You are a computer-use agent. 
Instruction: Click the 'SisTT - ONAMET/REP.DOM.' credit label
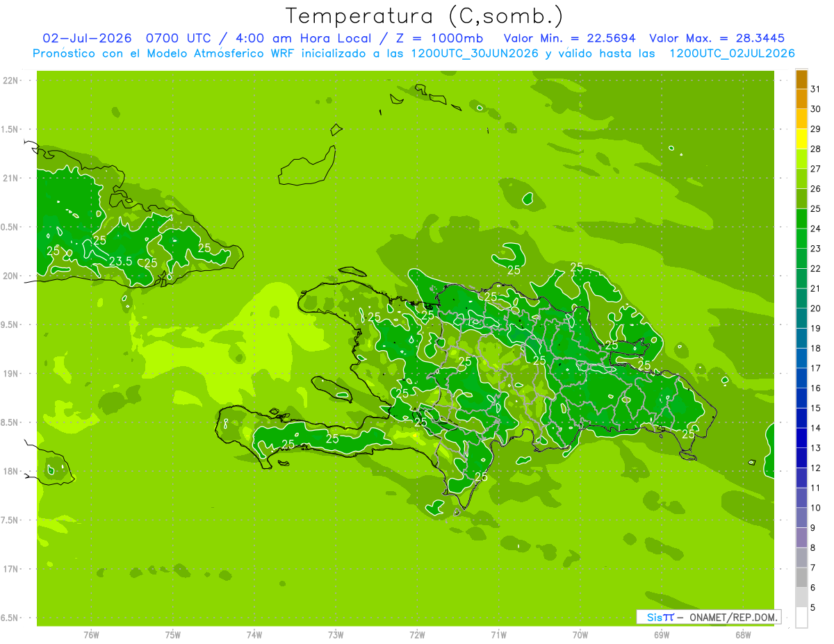tap(709, 617)
